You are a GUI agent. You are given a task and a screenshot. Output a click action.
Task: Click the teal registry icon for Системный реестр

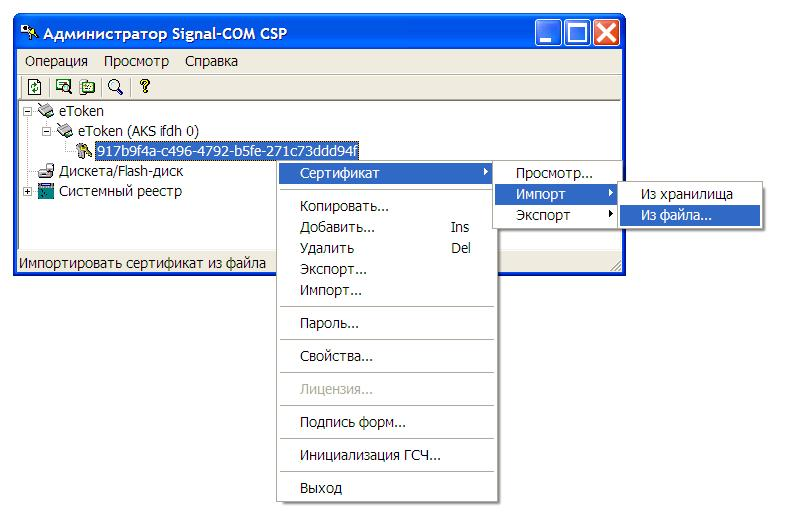click(46, 191)
